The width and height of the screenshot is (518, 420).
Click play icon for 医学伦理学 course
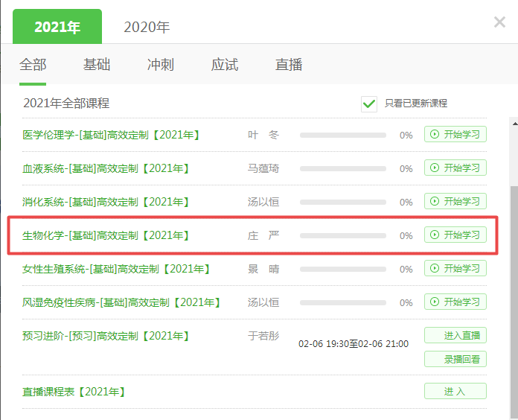pos(435,135)
